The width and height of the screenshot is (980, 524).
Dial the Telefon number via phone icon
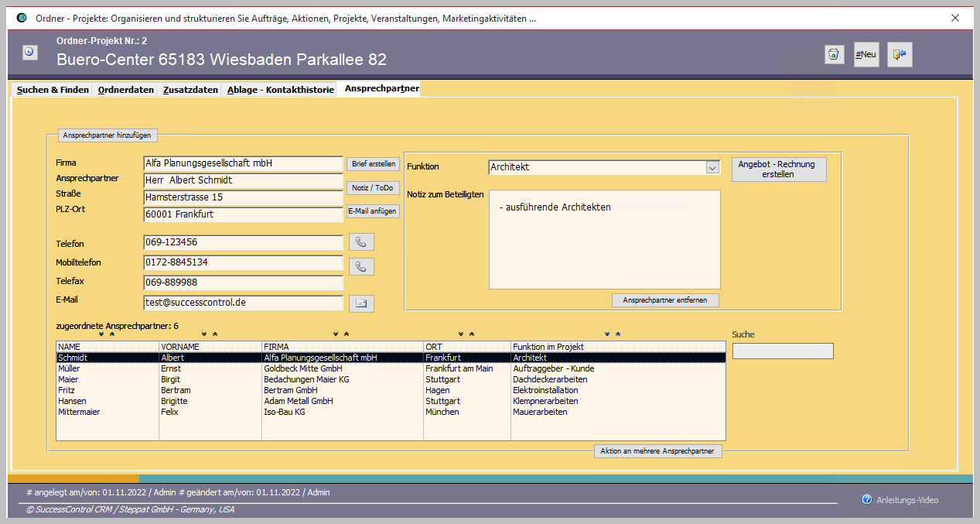361,242
